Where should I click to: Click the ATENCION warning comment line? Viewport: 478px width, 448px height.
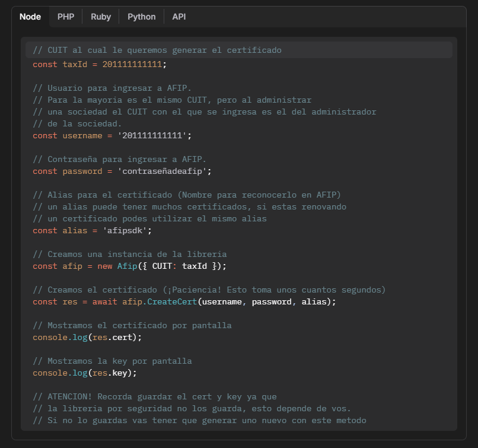click(154, 396)
